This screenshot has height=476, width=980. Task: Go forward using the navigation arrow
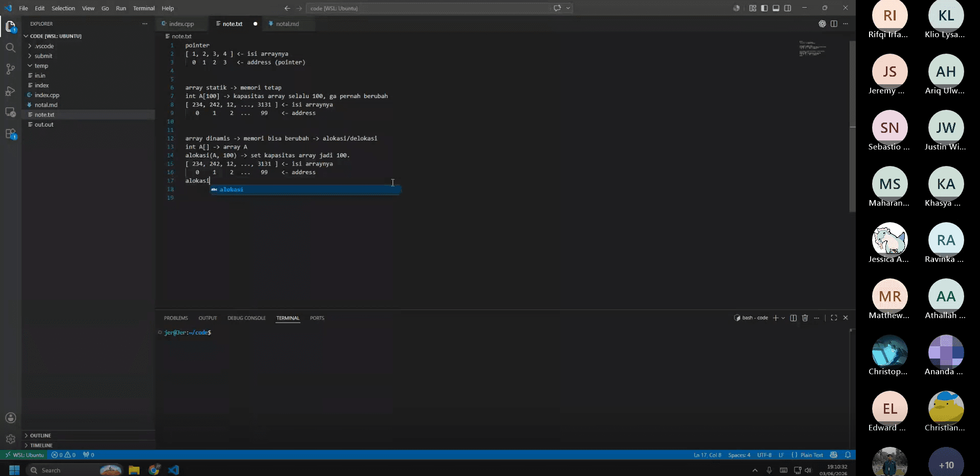pyautogui.click(x=299, y=8)
